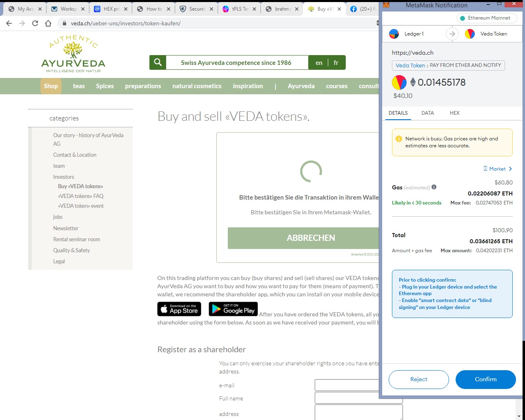Open the Newsletter sidebar link

point(66,228)
